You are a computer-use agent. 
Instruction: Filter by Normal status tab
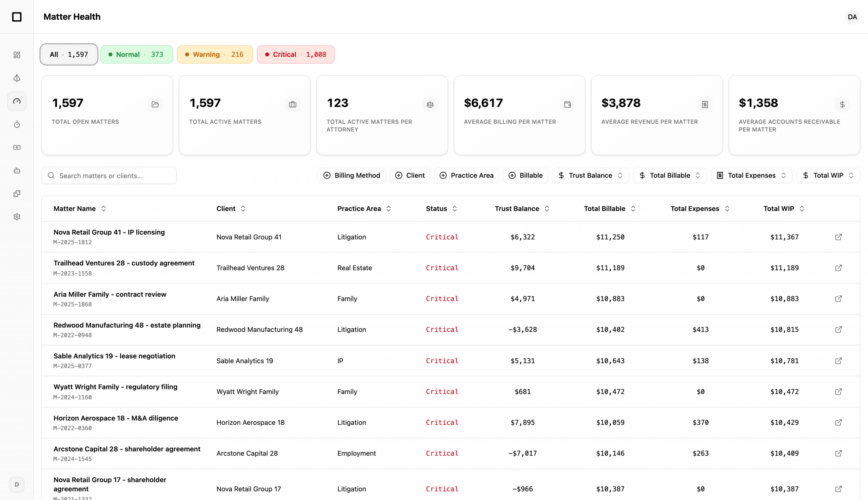click(x=136, y=54)
